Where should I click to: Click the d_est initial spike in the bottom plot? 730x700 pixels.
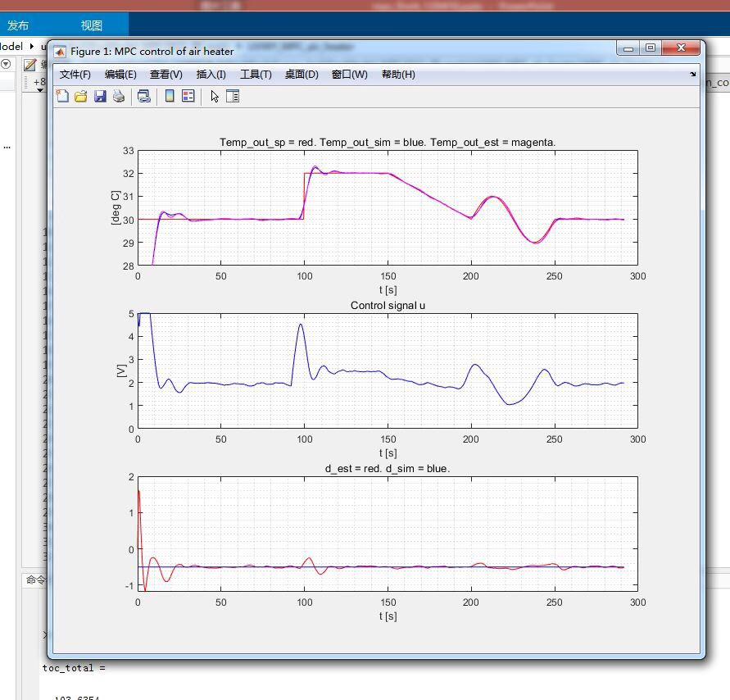138,491
